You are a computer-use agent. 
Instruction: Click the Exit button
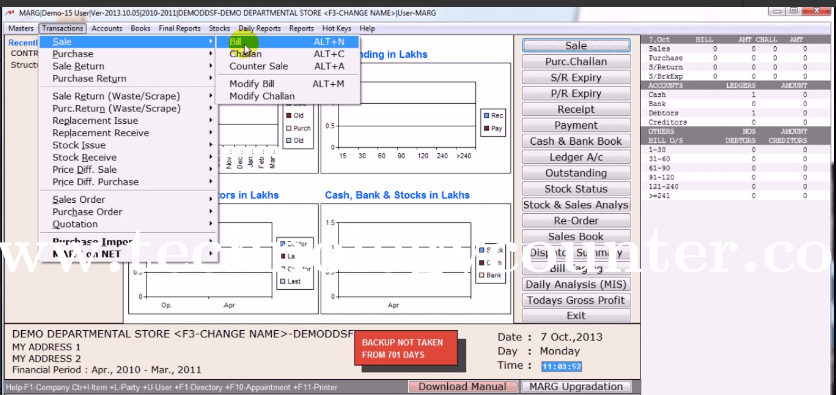576,316
